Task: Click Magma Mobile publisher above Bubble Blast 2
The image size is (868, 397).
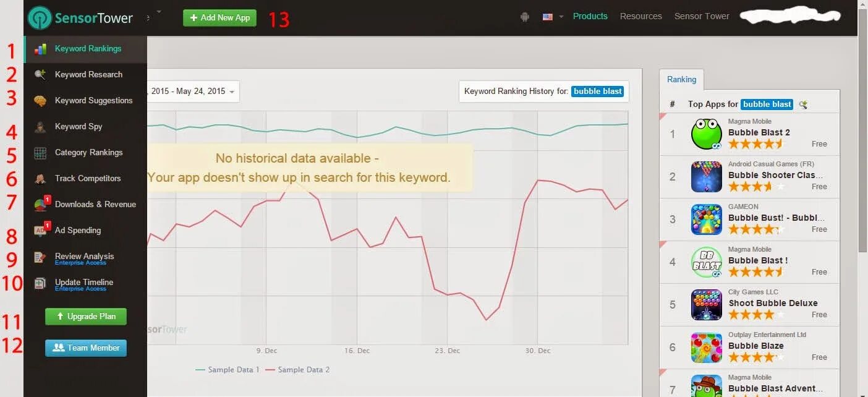Action: pos(750,122)
